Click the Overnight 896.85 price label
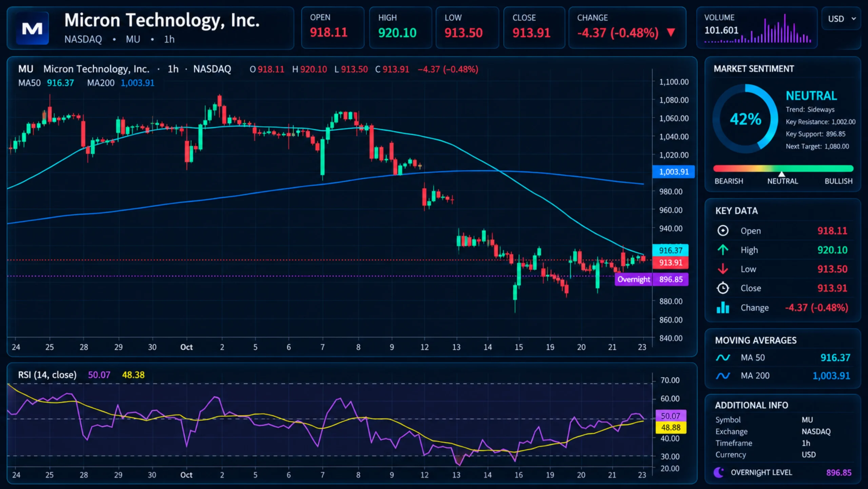 coord(651,279)
